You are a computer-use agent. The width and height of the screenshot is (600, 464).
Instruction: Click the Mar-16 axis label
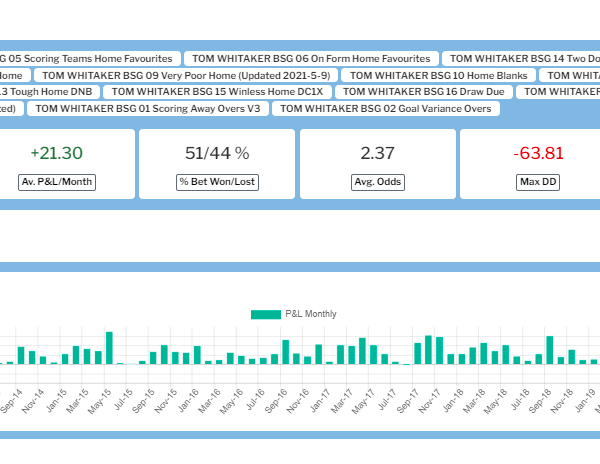point(210,401)
